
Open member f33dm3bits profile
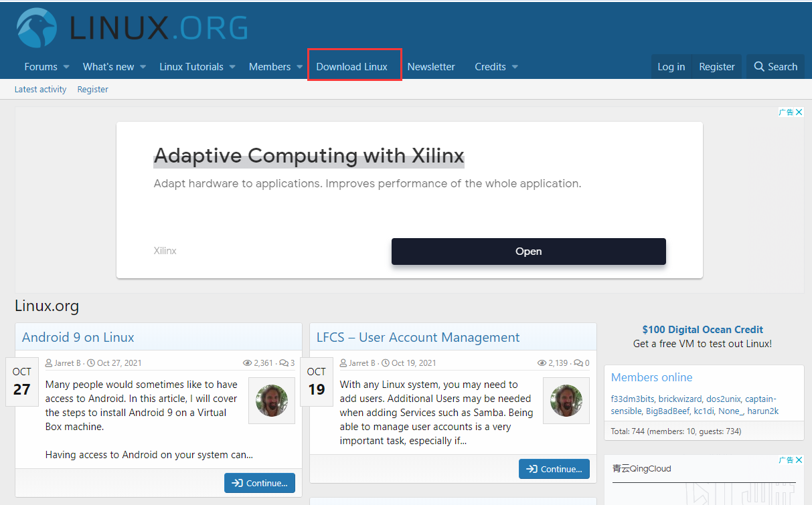pos(633,399)
